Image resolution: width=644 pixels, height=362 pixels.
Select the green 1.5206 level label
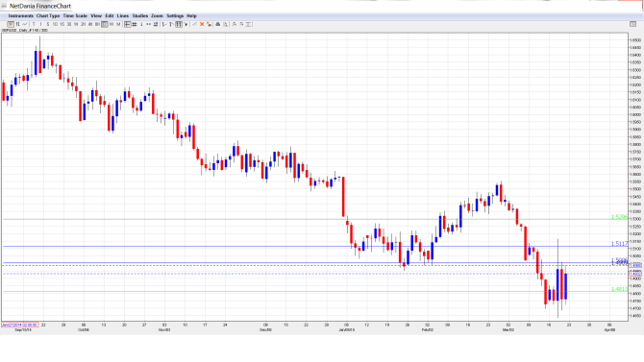pyautogui.click(x=619, y=217)
